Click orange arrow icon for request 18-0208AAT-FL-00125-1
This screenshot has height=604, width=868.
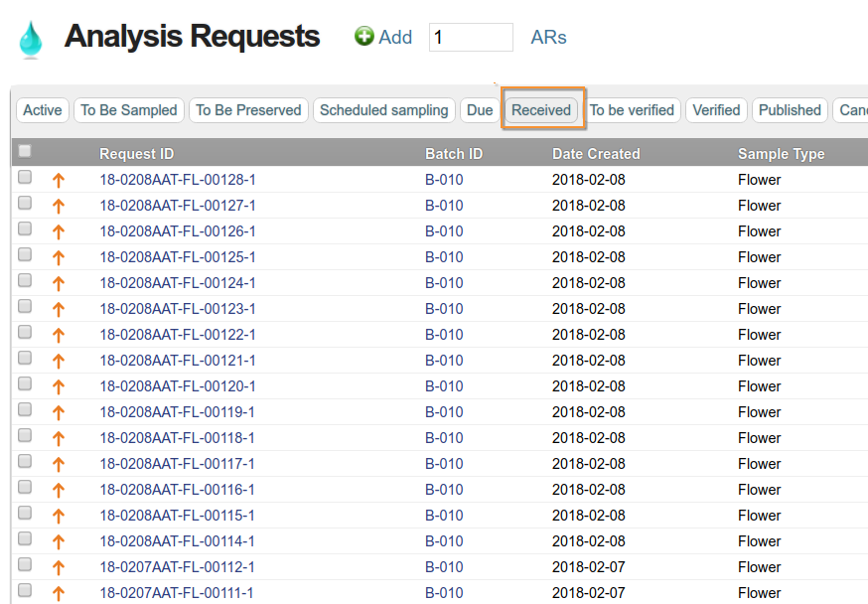click(58, 258)
